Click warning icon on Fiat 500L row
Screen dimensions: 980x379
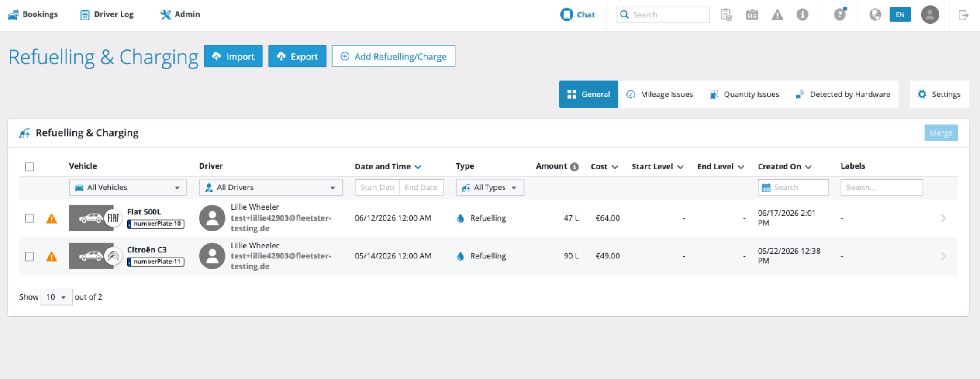tap(52, 218)
